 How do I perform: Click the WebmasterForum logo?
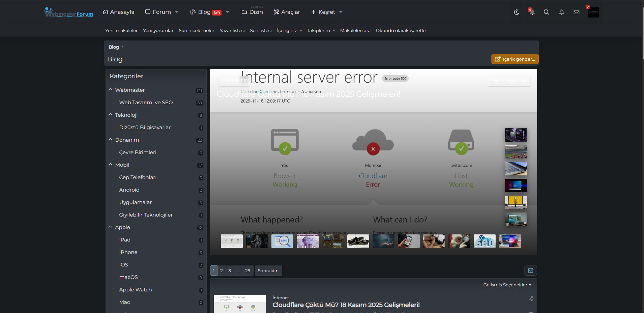point(69,12)
